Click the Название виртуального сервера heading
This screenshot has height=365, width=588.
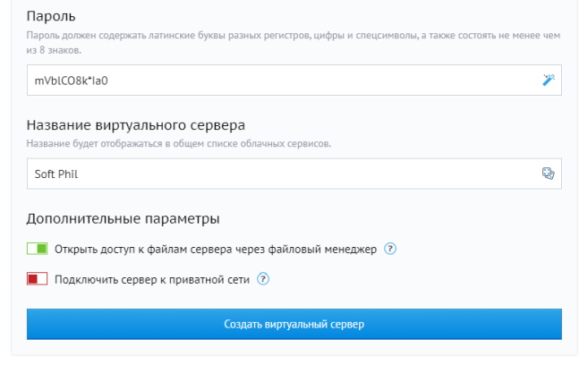[x=135, y=124]
